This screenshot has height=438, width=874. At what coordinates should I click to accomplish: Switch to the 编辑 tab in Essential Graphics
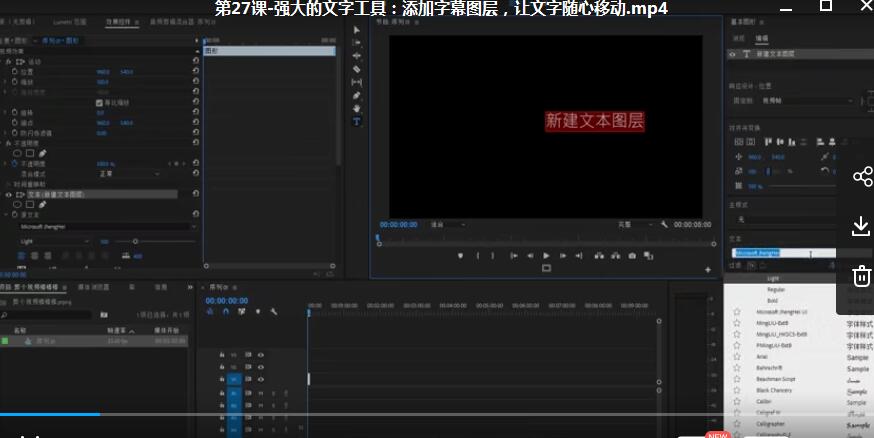[x=761, y=38]
